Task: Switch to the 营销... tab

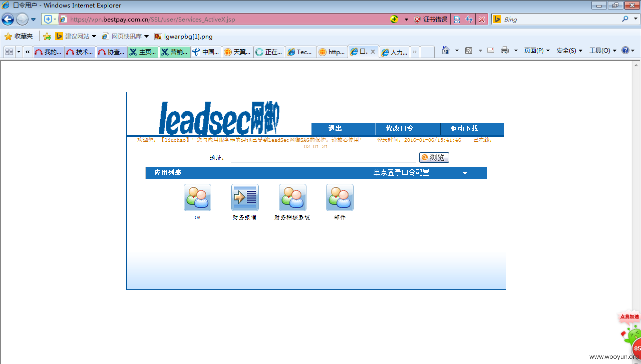Action: click(x=175, y=52)
